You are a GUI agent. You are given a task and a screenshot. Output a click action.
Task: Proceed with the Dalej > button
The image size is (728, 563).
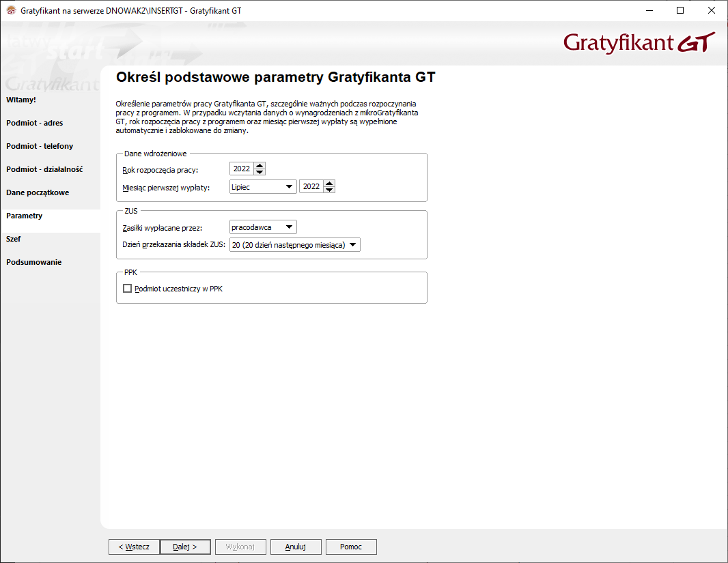[x=185, y=547]
